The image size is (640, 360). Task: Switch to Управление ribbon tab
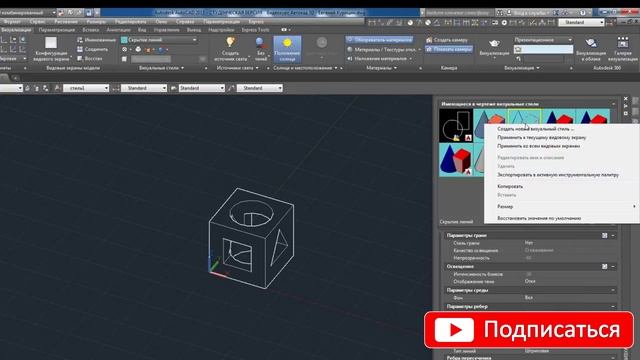coord(167,30)
